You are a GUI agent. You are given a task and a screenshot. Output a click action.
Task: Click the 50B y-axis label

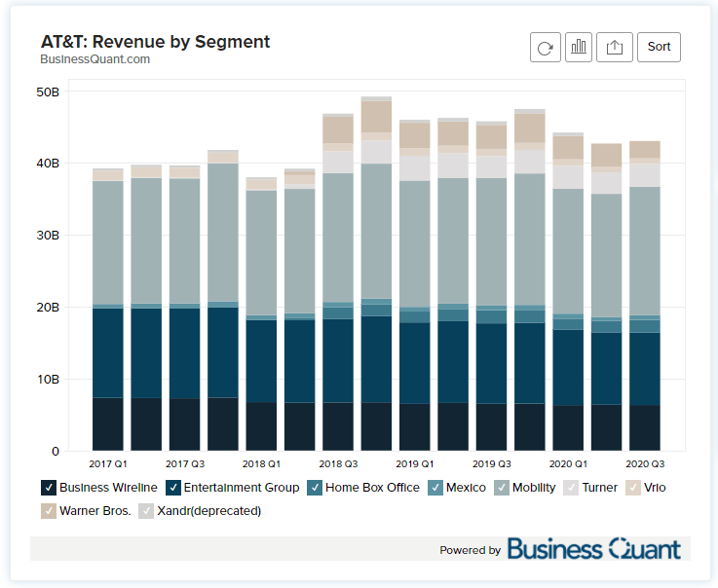(48, 92)
